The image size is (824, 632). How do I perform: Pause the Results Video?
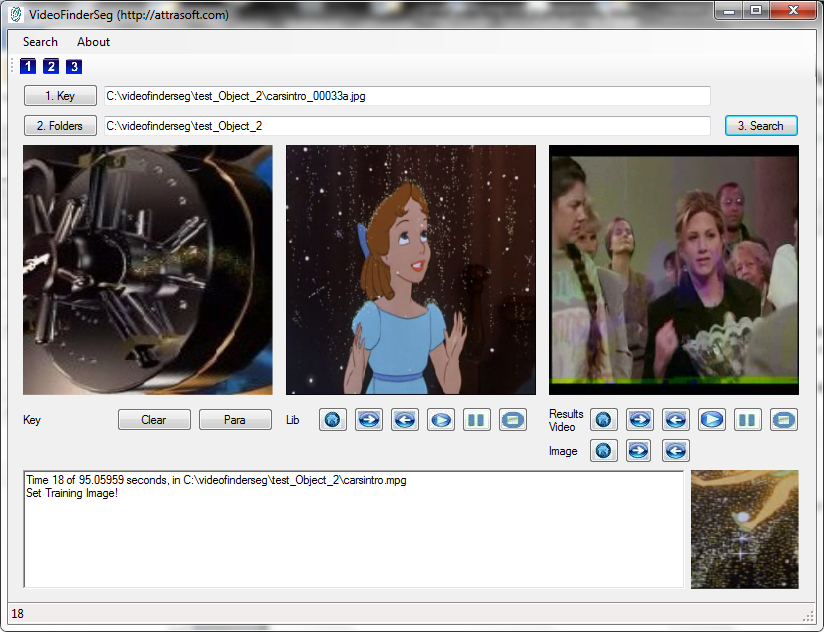click(748, 420)
